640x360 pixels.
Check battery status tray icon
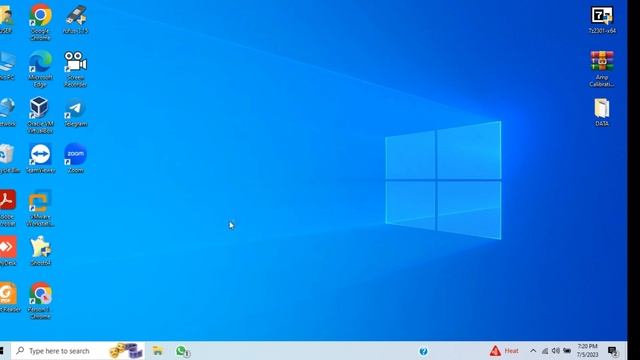(x=567, y=351)
